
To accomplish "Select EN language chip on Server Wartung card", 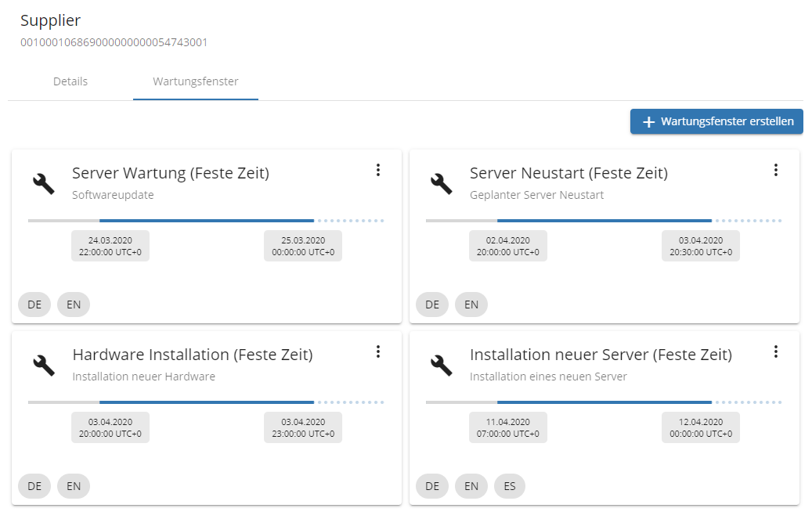I will pos(74,305).
